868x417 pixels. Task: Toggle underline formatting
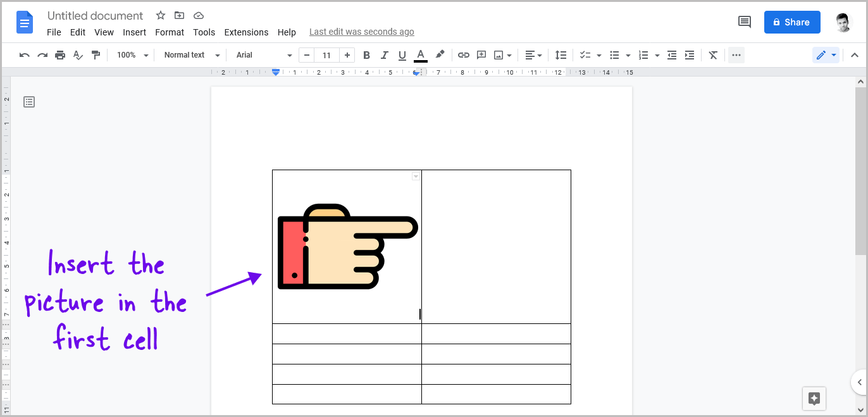pos(402,55)
